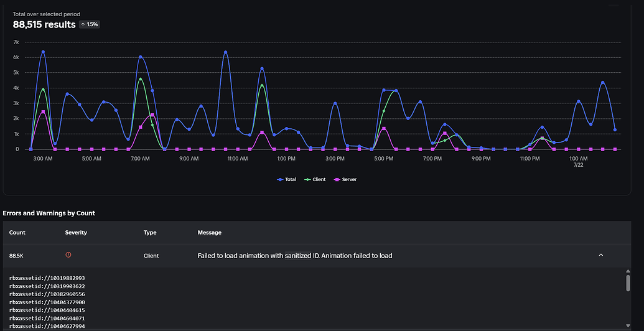Open the 'Failed to load animation' message
The image size is (644, 331).
294,256
